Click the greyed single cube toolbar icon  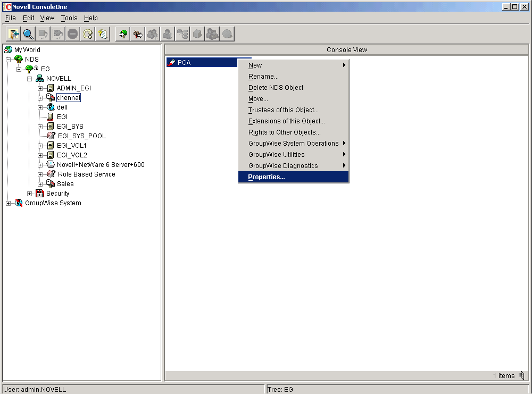click(197, 34)
